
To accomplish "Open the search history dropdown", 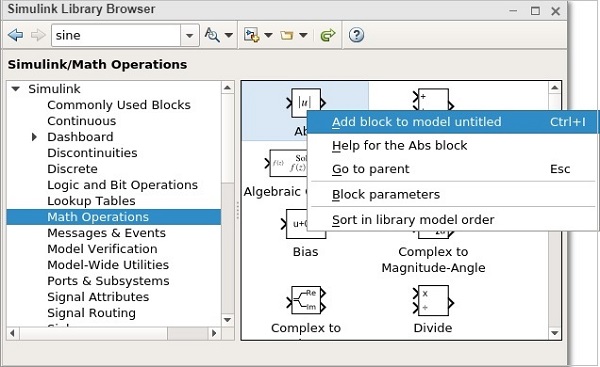I will tap(189, 36).
